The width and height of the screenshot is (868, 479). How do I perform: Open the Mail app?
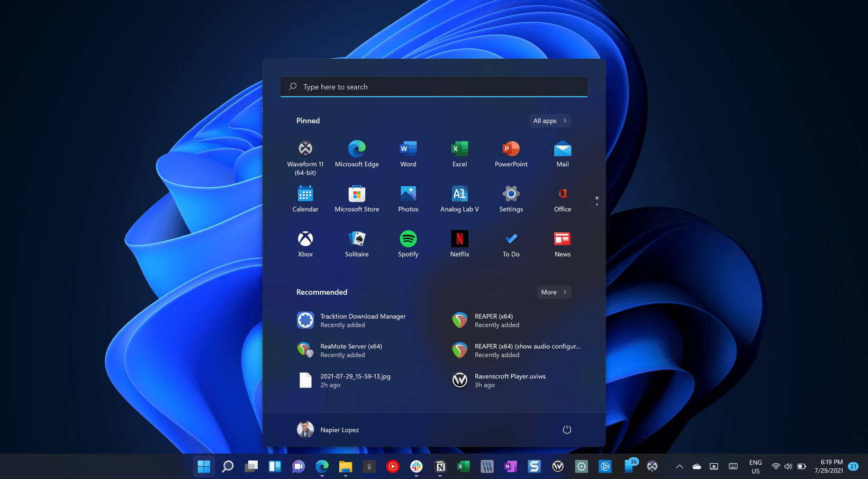pyautogui.click(x=563, y=154)
